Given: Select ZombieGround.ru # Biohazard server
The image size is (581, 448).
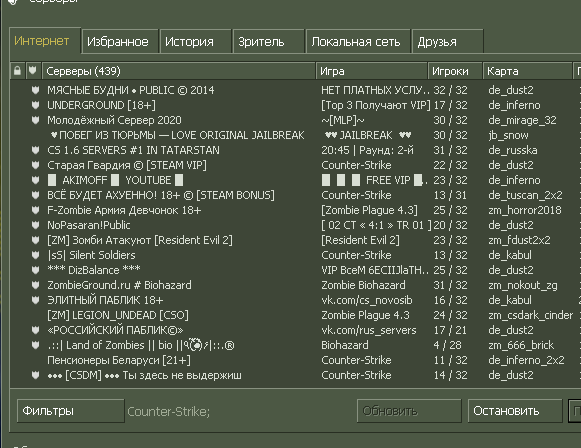Looking at the screenshot, I should coord(119,285).
